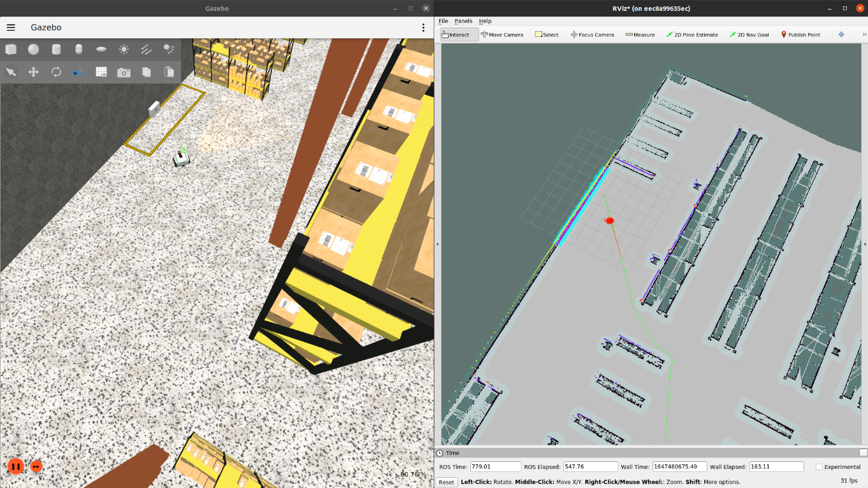Activate the rotate mode in Gazebo

click(56, 72)
